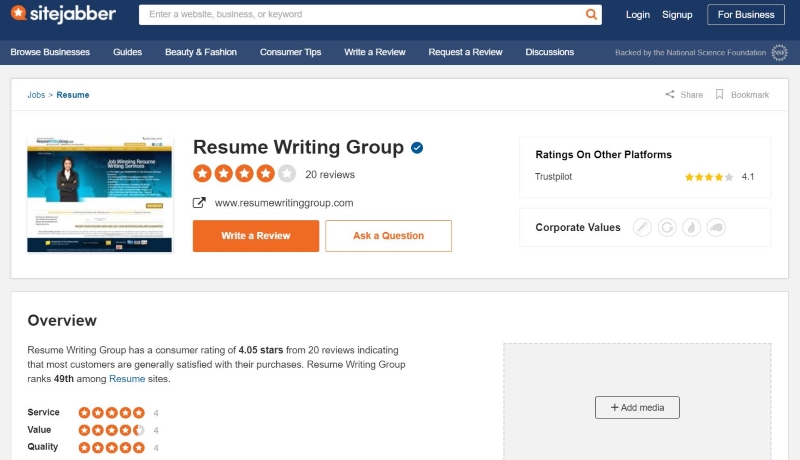The height and width of the screenshot is (460, 800).
Task: Click the orange Write a Review button
Action: coord(256,236)
